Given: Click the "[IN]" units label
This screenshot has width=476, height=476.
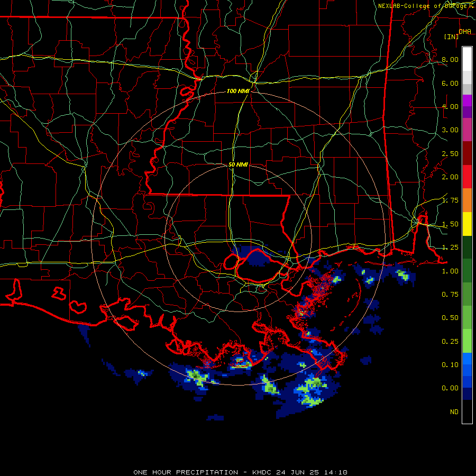Looking at the screenshot, I should coord(451,36).
